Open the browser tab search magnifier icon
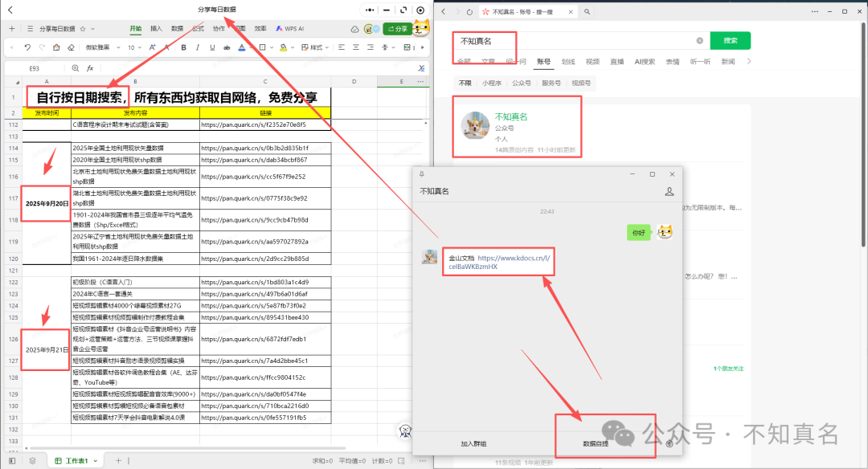Viewport: 868px width, 469px height. (587, 11)
